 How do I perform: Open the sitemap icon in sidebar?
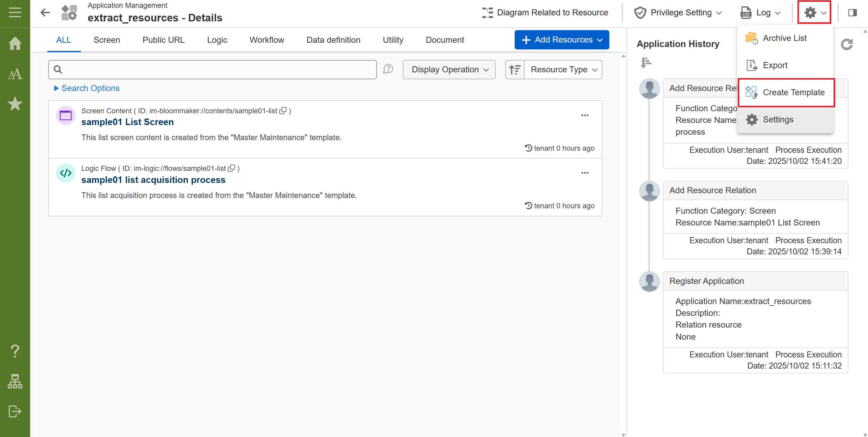click(x=15, y=381)
